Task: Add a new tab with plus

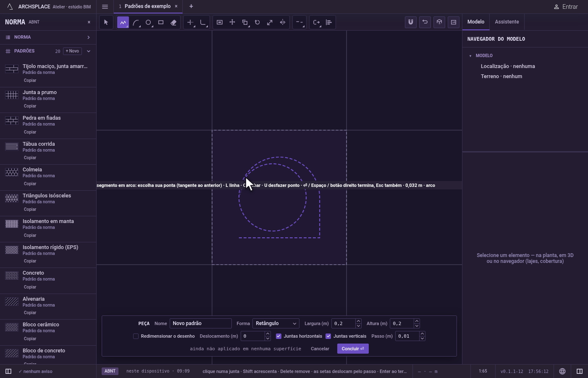Action: (x=191, y=6)
